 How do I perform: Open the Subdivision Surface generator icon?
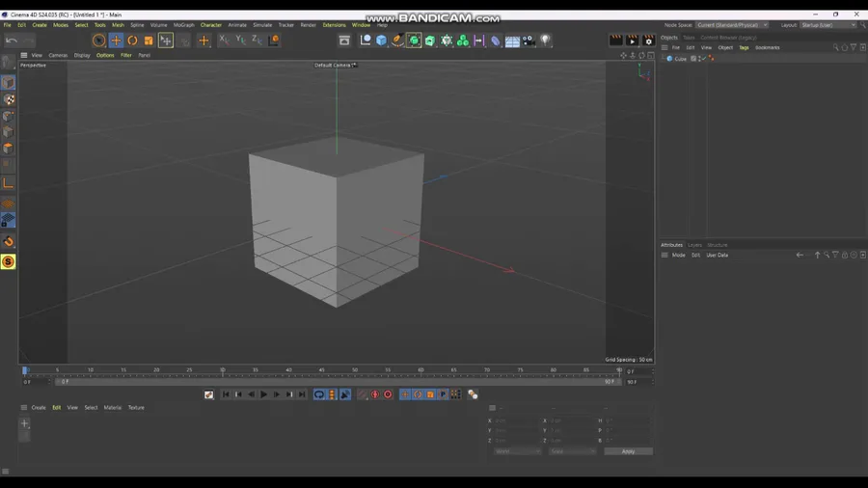point(414,41)
